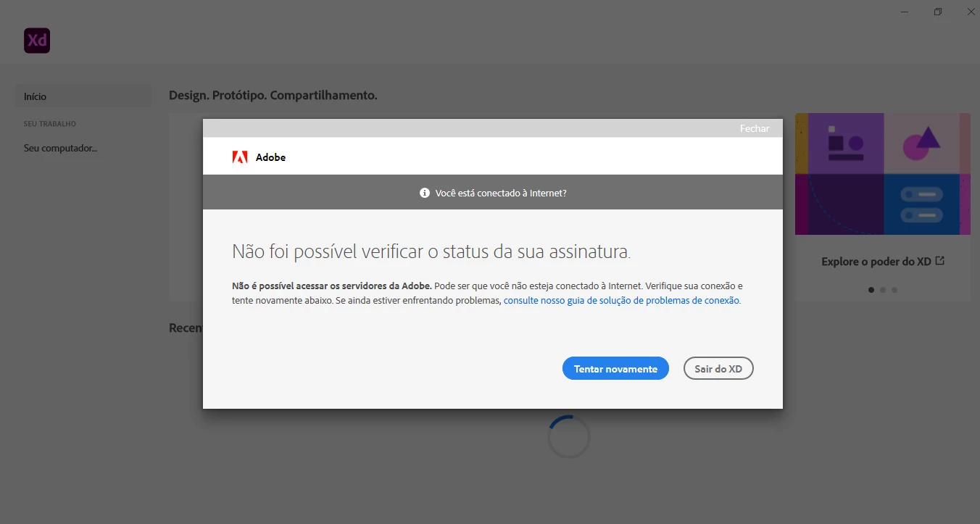Click the Sair do XD button
This screenshot has width=980, height=524.
pos(718,369)
